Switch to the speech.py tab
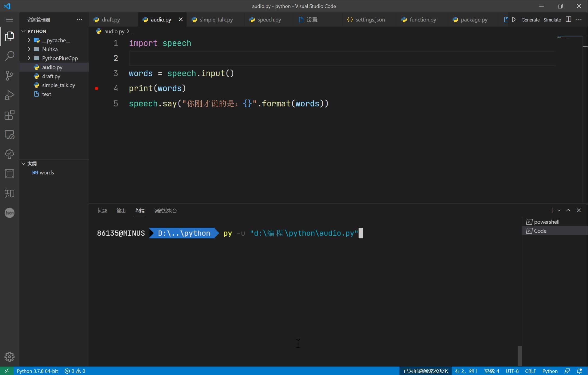 [268, 19]
